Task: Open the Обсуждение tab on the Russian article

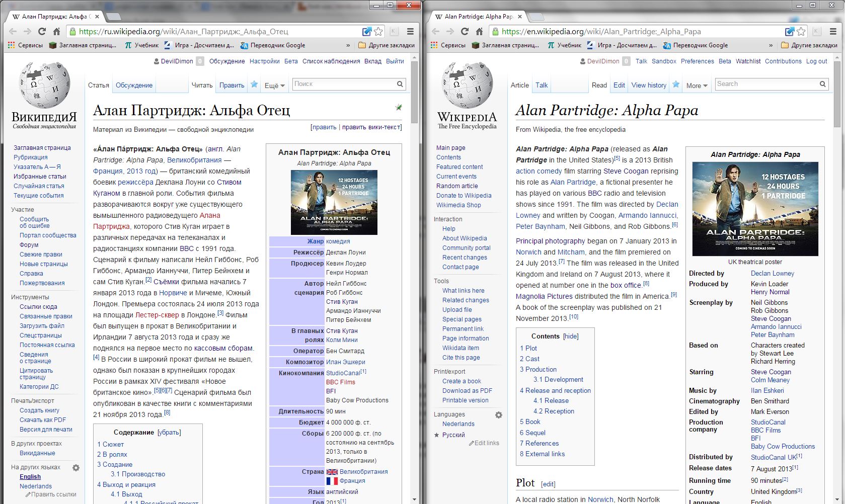Action: coord(134,85)
